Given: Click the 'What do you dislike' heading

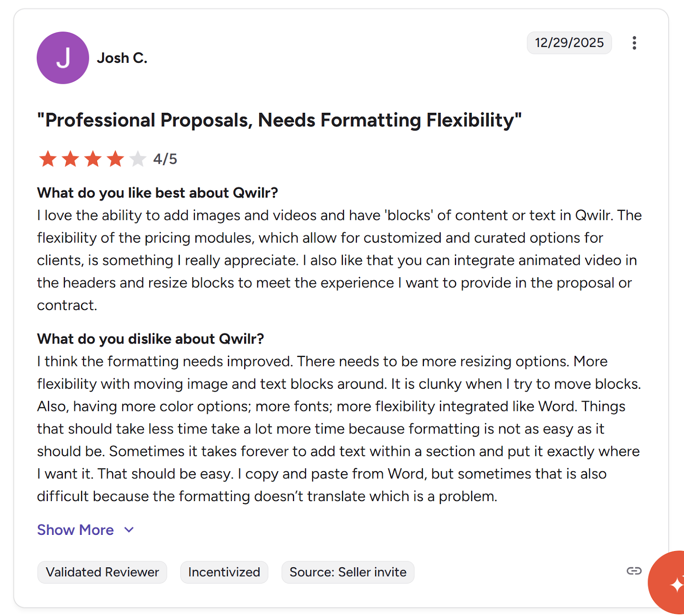Looking at the screenshot, I should tap(150, 339).
